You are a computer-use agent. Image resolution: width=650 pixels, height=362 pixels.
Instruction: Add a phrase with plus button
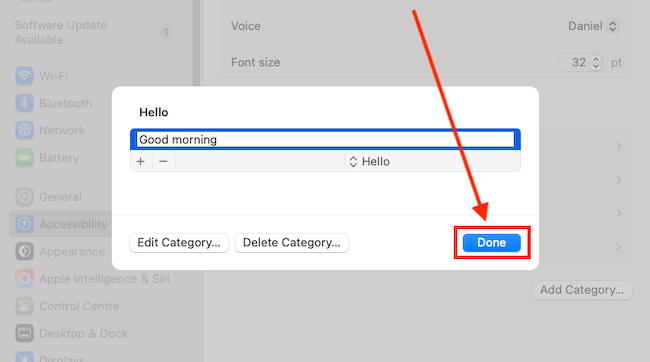[141, 161]
